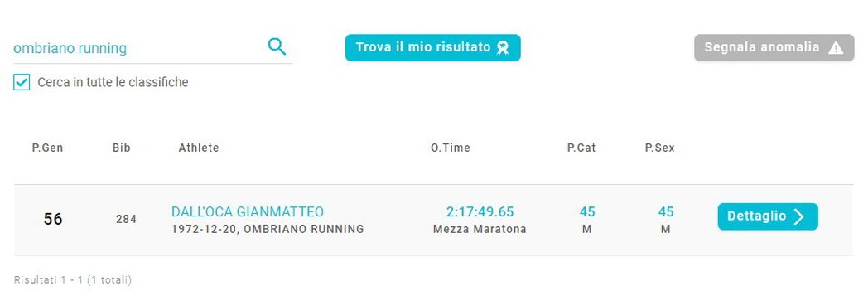Click the P.Cat column header

581,148
